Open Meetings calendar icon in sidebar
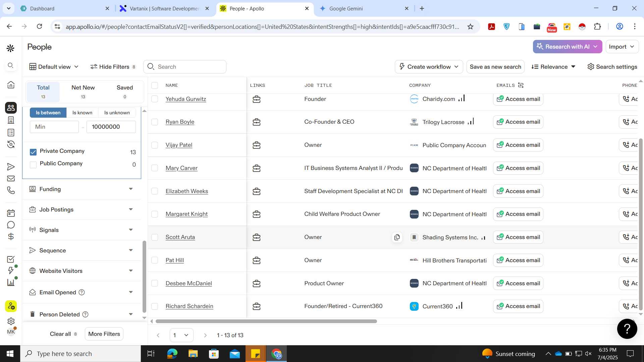644x362 pixels. [11, 213]
